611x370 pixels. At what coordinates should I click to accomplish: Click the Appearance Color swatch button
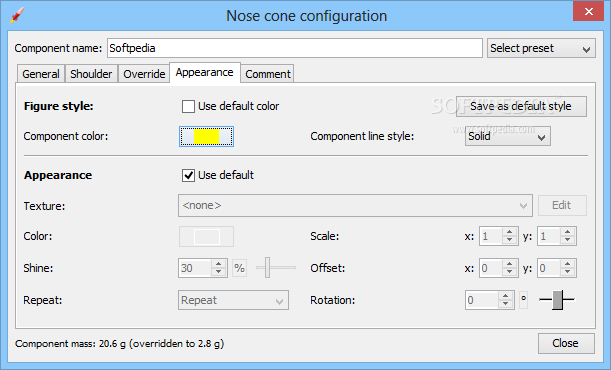tap(207, 236)
